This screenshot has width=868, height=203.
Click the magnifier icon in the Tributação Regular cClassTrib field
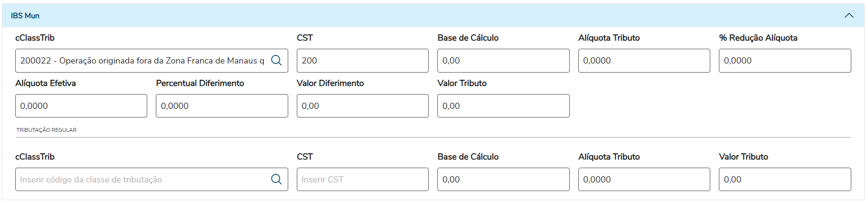pyautogui.click(x=276, y=180)
